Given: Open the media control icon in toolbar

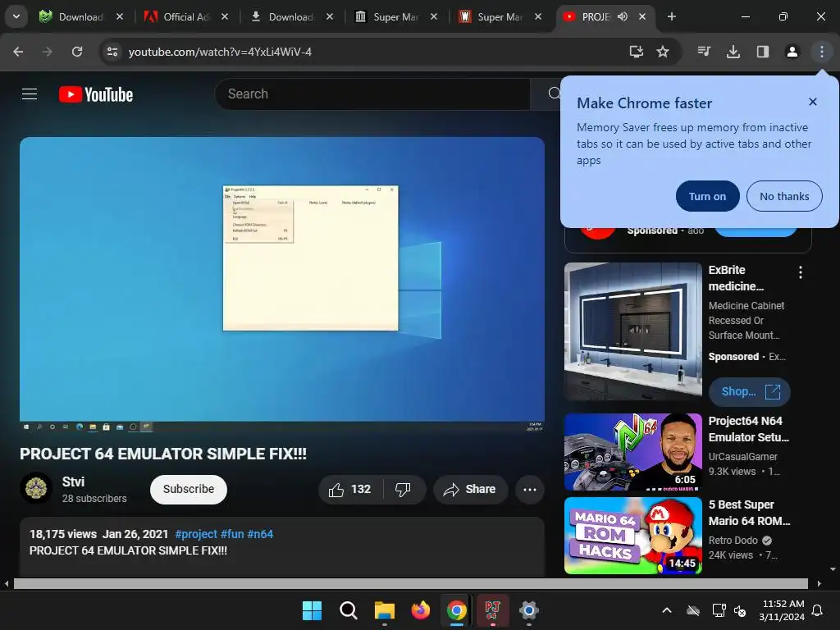Looking at the screenshot, I should click(704, 52).
